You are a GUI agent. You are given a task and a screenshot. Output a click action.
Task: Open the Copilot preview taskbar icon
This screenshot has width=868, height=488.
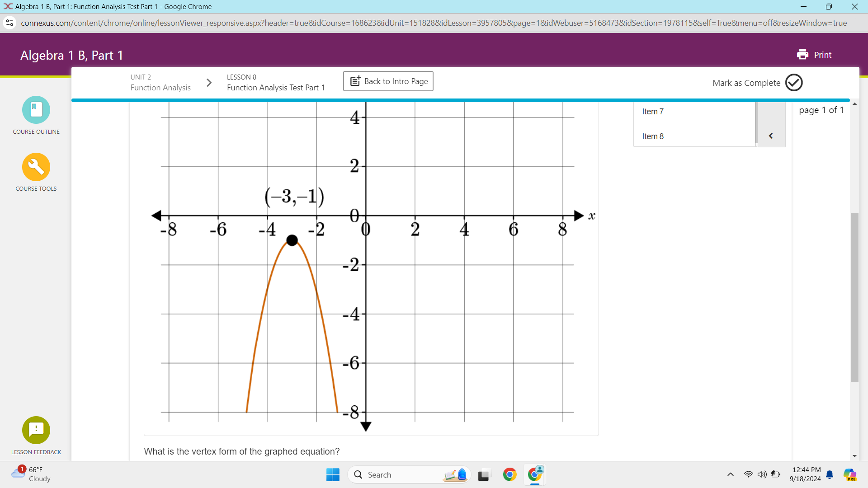click(850, 475)
